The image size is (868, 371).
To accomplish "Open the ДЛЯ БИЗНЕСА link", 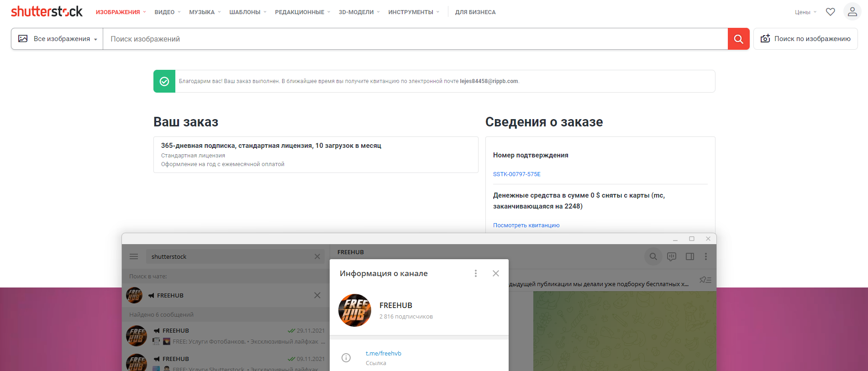I will coord(475,12).
